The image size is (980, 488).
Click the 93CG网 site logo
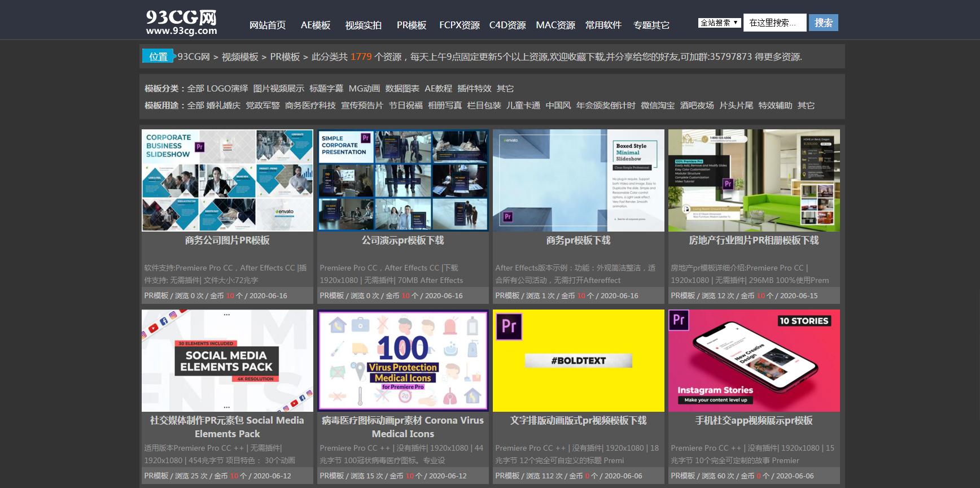pos(181,23)
